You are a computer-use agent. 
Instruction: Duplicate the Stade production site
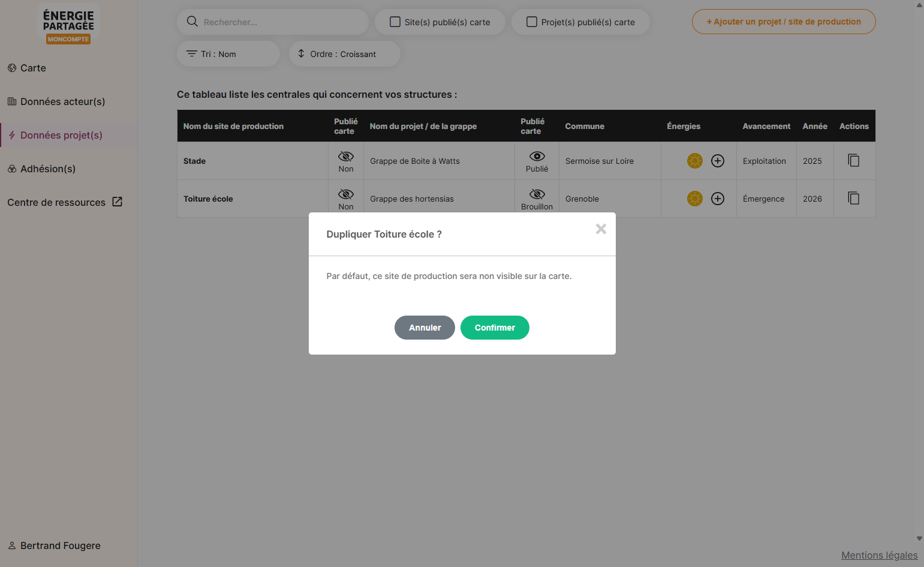click(x=854, y=160)
